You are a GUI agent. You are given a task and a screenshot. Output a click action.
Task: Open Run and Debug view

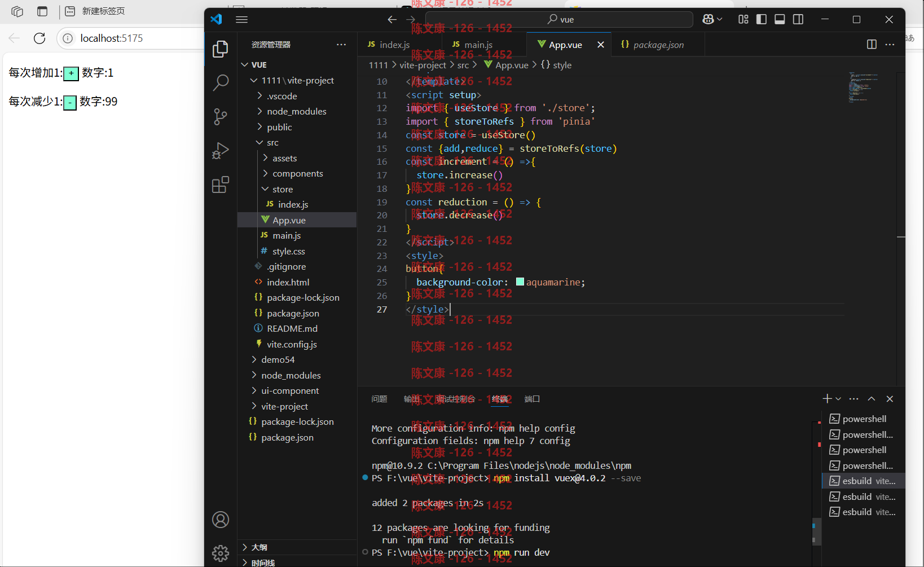(221, 151)
